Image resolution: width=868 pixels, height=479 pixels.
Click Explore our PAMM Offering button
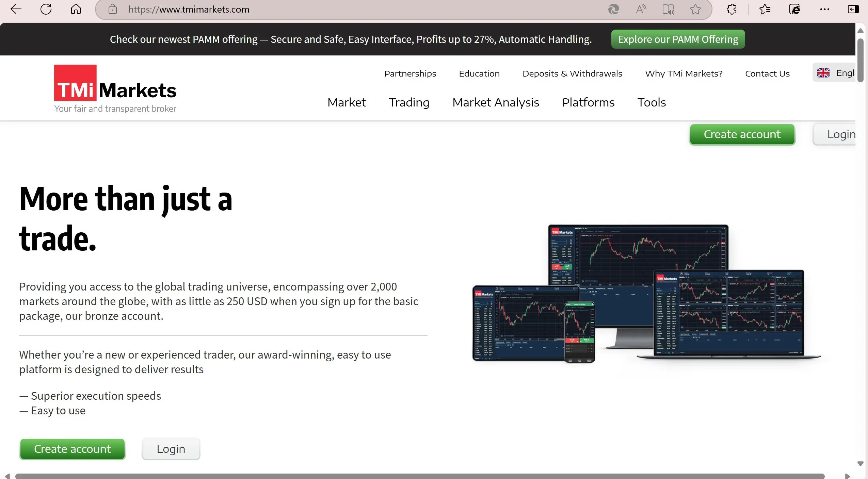[x=678, y=39]
